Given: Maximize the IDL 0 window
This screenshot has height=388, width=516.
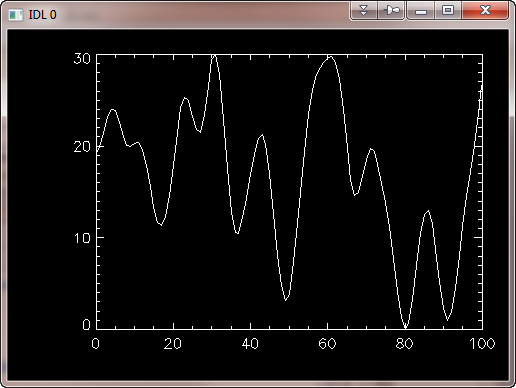Looking at the screenshot, I should coord(448,10).
